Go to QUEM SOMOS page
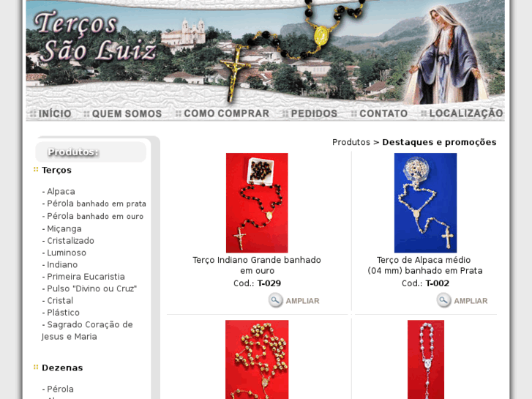Image resolution: width=532 pixels, height=399 pixels. tap(123, 113)
